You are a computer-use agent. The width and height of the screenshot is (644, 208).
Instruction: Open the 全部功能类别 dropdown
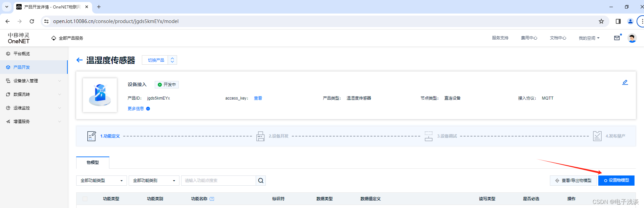coord(154,181)
